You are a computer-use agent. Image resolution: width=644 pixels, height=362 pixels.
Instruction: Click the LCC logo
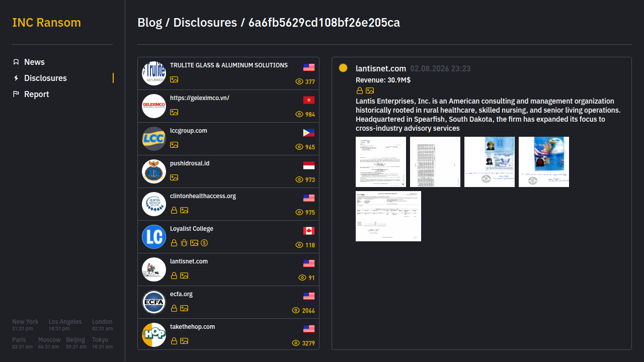click(x=154, y=139)
